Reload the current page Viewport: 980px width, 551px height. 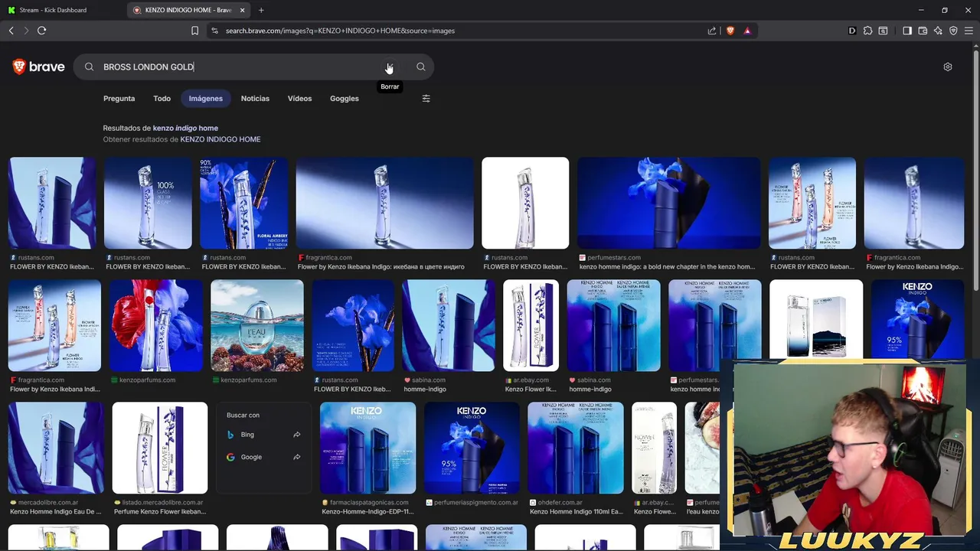(x=42, y=31)
